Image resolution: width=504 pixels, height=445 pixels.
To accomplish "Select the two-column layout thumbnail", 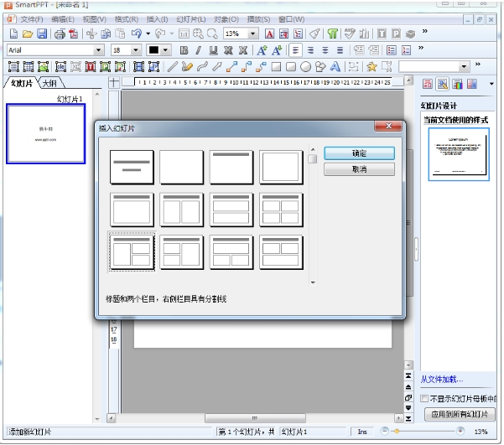I will [x=182, y=210].
